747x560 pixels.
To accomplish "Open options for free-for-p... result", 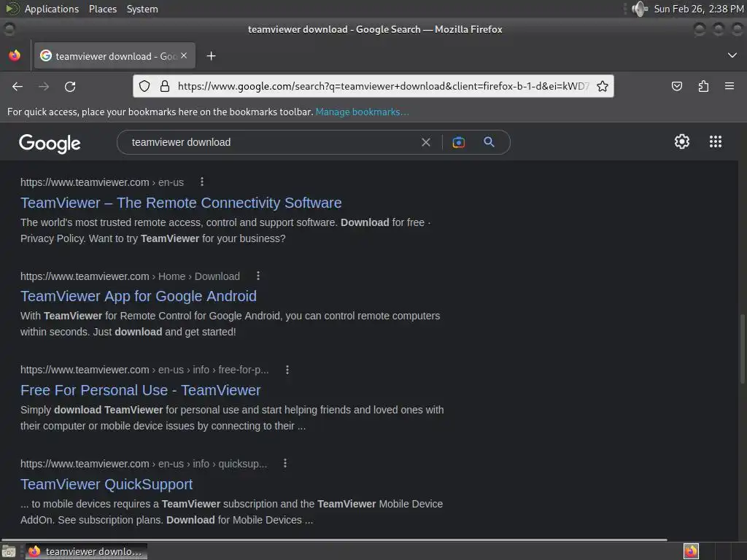I will [x=287, y=370].
